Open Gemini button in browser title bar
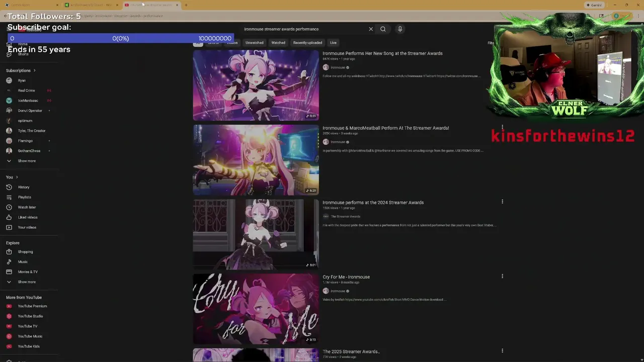Image resolution: width=644 pixels, height=362 pixels. pos(595,5)
